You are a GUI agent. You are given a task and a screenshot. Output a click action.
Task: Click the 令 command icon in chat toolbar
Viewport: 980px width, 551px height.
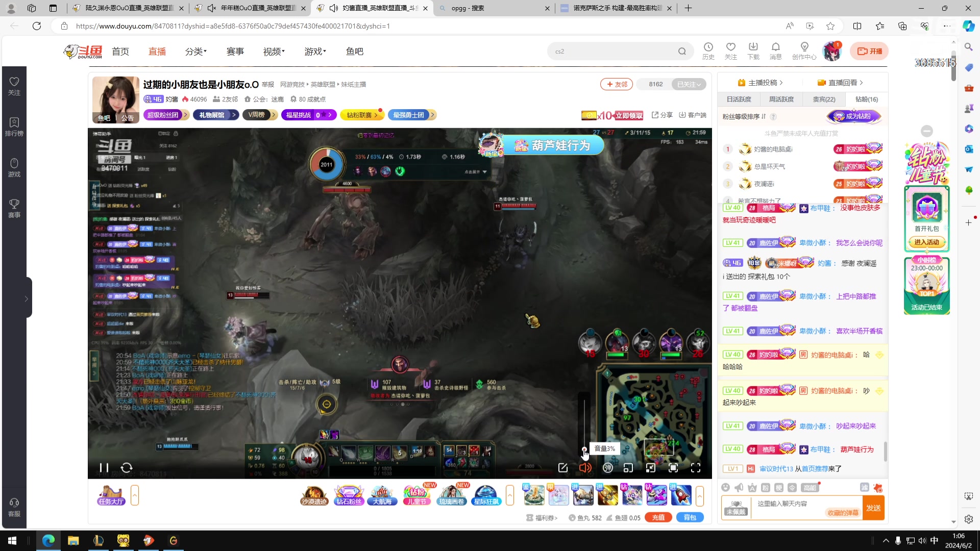tap(792, 487)
